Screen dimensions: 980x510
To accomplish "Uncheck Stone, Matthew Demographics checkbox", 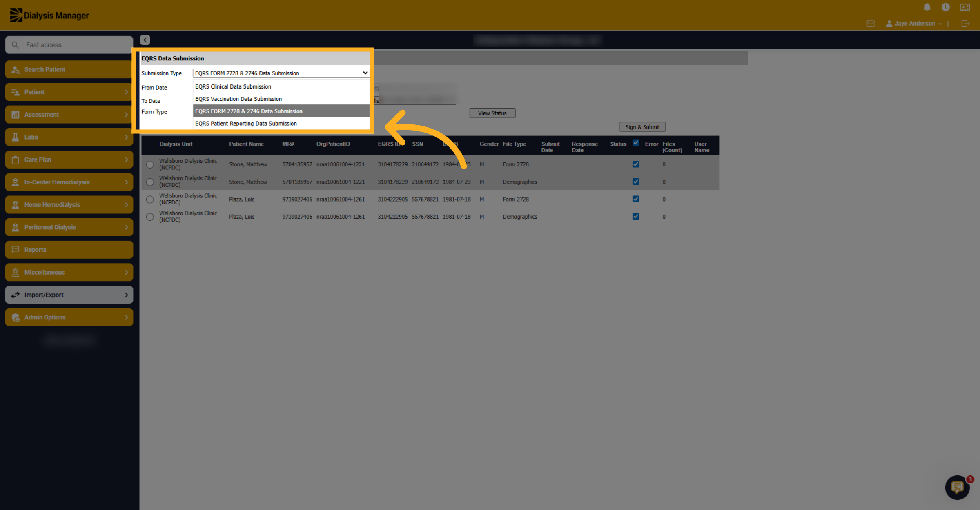I will point(635,182).
